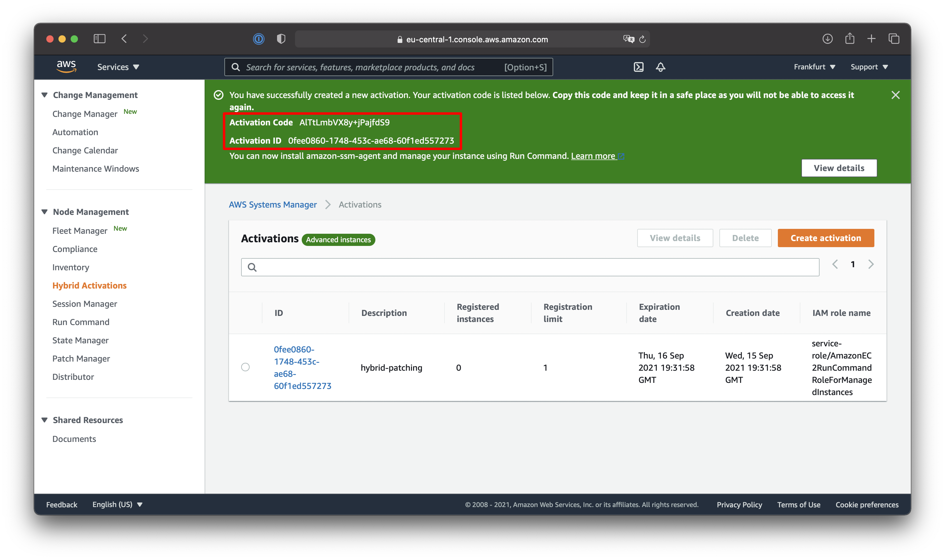945x560 pixels.
Task: Click the Safari address bar URL
Action: pyautogui.click(x=477, y=39)
